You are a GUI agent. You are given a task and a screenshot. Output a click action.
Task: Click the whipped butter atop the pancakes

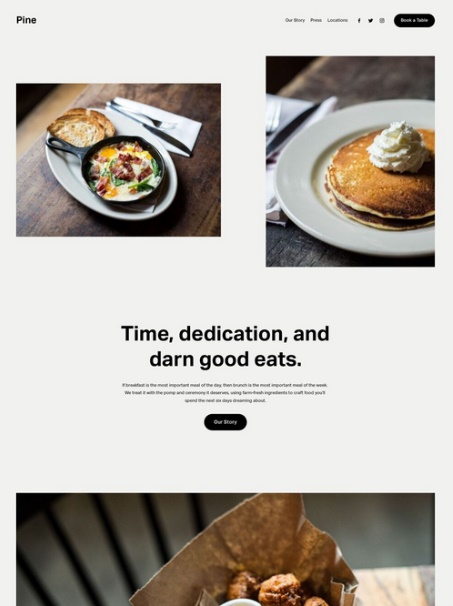tap(397, 148)
